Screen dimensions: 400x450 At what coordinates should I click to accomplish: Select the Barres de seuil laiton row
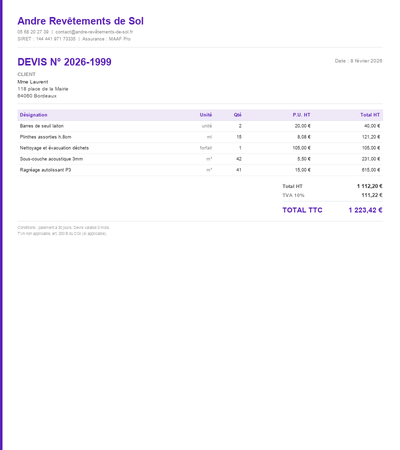[x=200, y=126]
